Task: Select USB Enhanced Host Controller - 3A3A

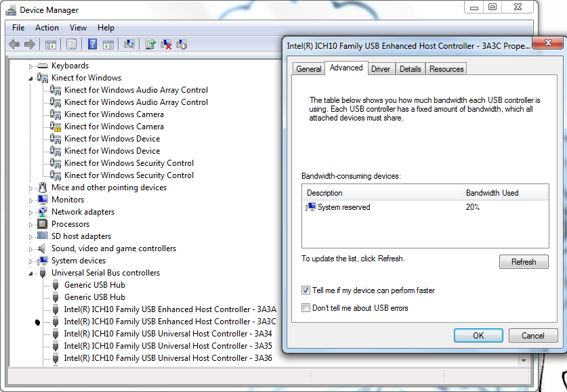Action: (170, 309)
